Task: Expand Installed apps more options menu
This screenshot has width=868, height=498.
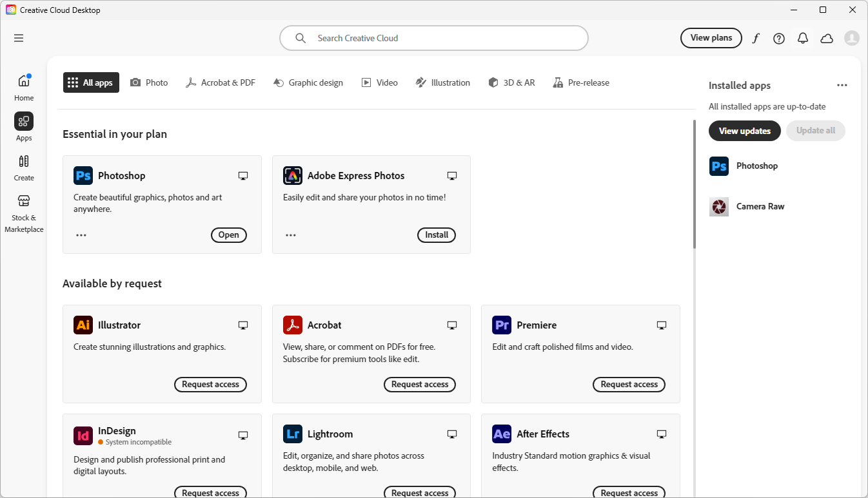Action: click(x=842, y=85)
